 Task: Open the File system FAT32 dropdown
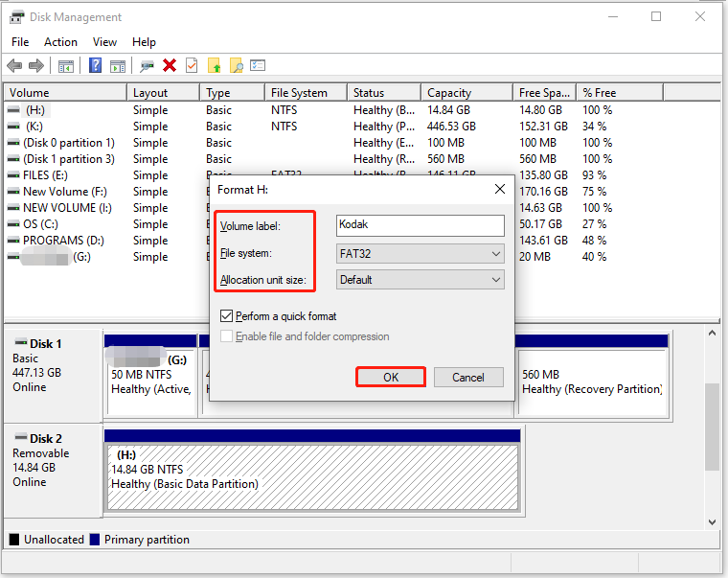coord(421,254)
